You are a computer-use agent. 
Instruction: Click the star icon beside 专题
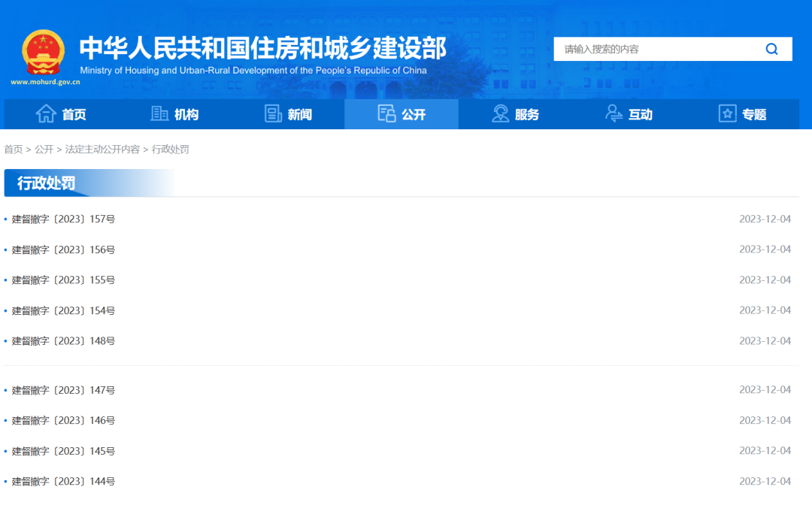point(726,113)
